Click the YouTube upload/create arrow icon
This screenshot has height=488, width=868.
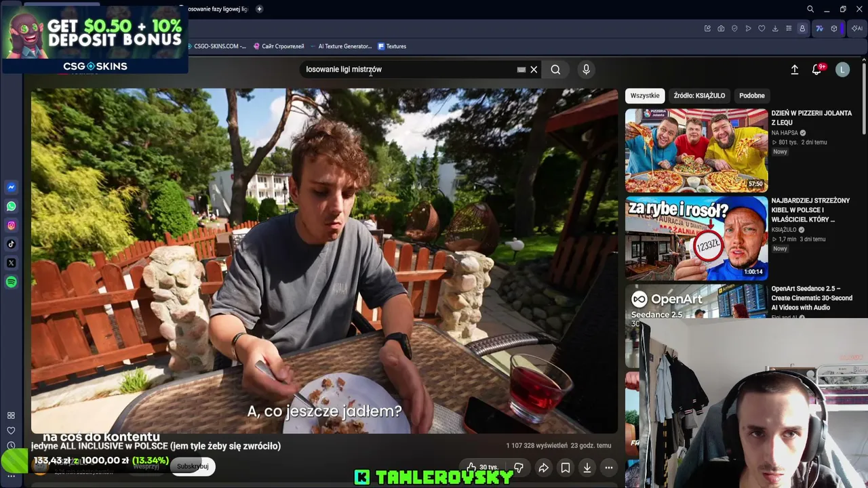coord(795,69)
